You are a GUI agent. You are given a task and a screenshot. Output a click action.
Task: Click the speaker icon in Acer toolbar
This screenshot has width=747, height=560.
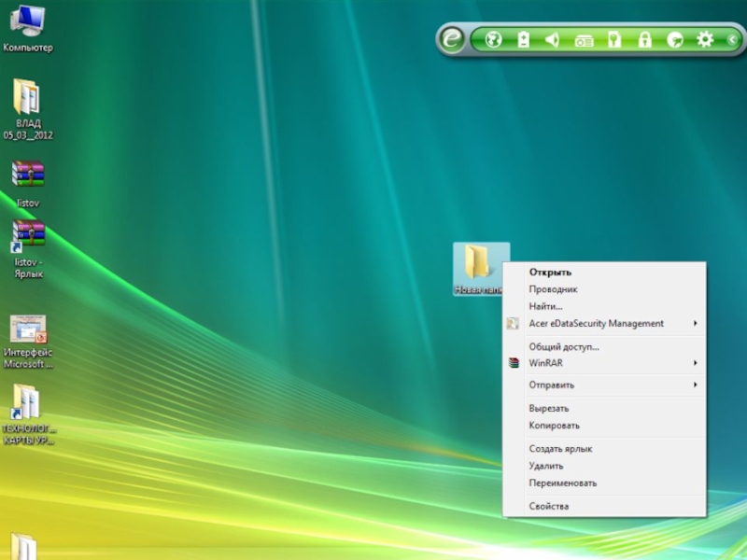pyautogui.click(x=553, y=39)
